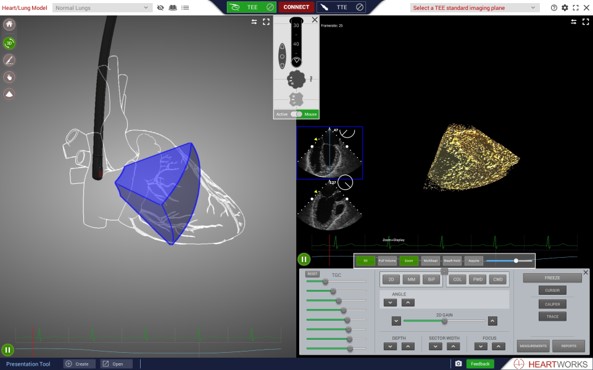The image size is (593, 370).
Task: Select the hand pan tool icon
Action: click(x=9, y=78)
